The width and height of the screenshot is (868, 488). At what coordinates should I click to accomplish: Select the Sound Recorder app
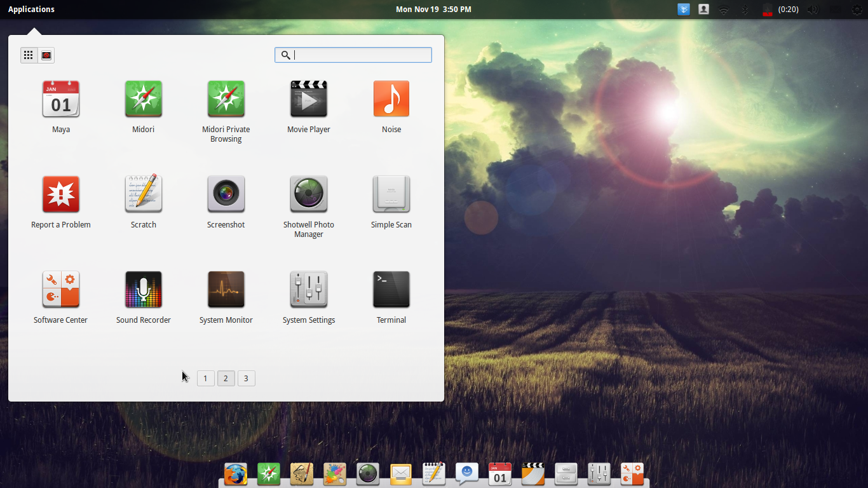click(x=143, y=289)
